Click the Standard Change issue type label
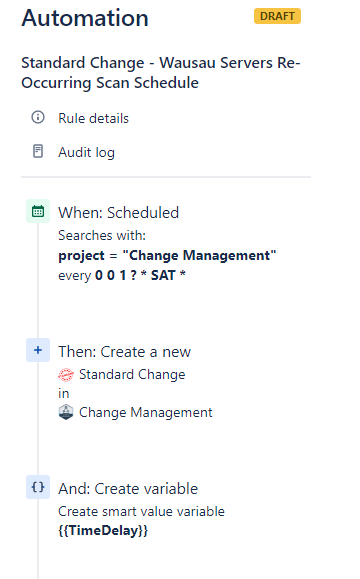360x579 pixels. [132, 374]
